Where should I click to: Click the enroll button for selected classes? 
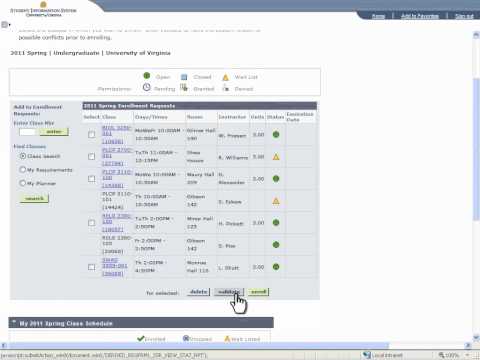coord(259,292)
